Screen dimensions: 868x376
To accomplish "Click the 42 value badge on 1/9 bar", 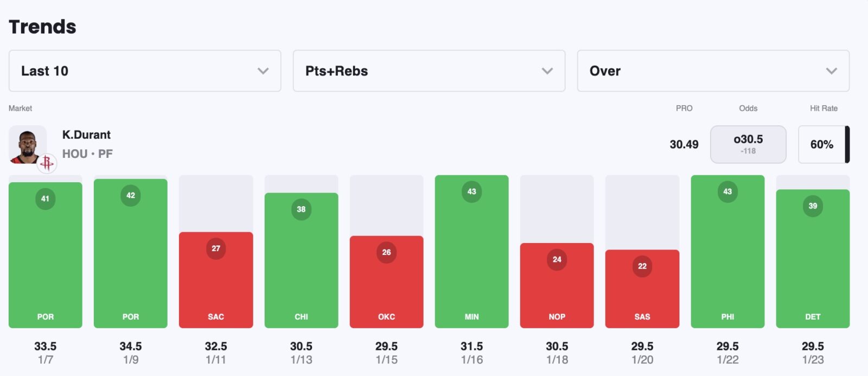I will pyautogui.click(x=131, y=195).
